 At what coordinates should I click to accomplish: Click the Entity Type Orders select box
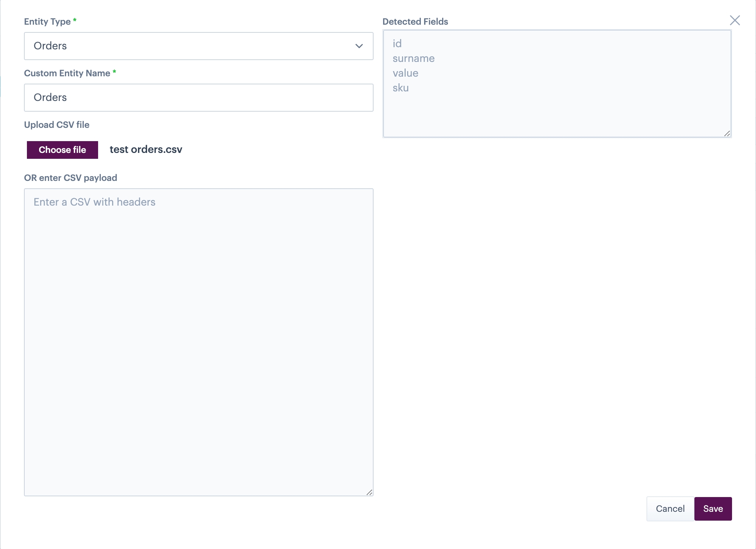(184, 46)
